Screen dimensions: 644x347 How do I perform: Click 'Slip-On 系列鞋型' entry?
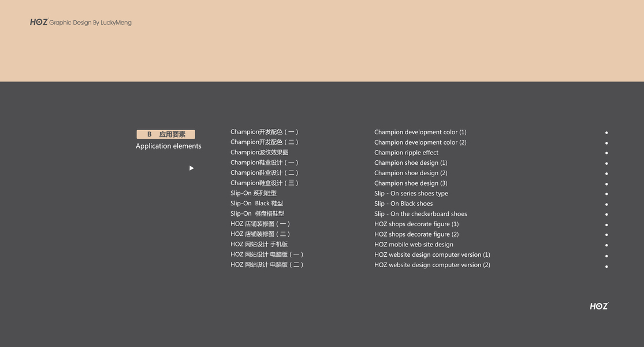[254, 193]
